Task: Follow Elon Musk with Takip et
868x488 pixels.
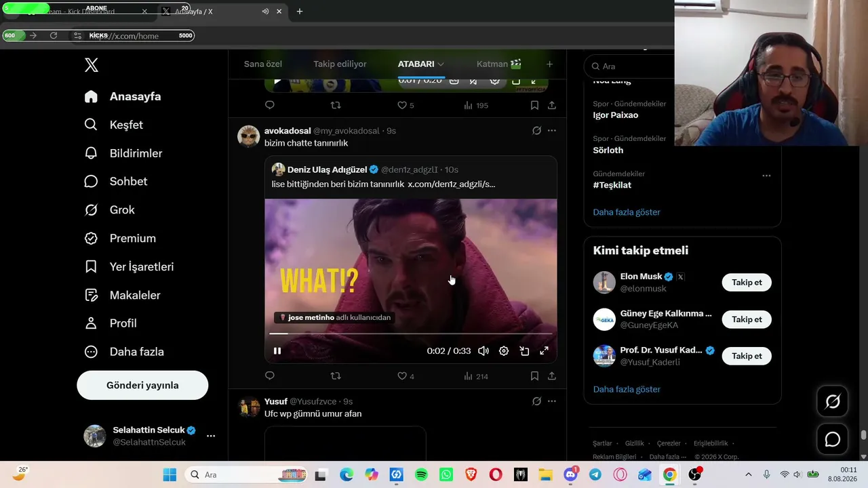Action: pyautogui.click(x=747, y=283)
